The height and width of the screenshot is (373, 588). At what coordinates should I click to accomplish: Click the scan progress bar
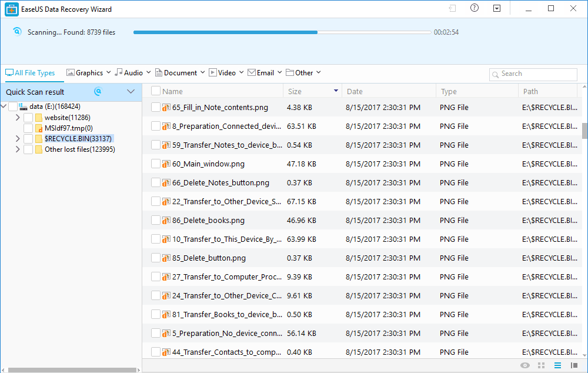coord(282,32)
